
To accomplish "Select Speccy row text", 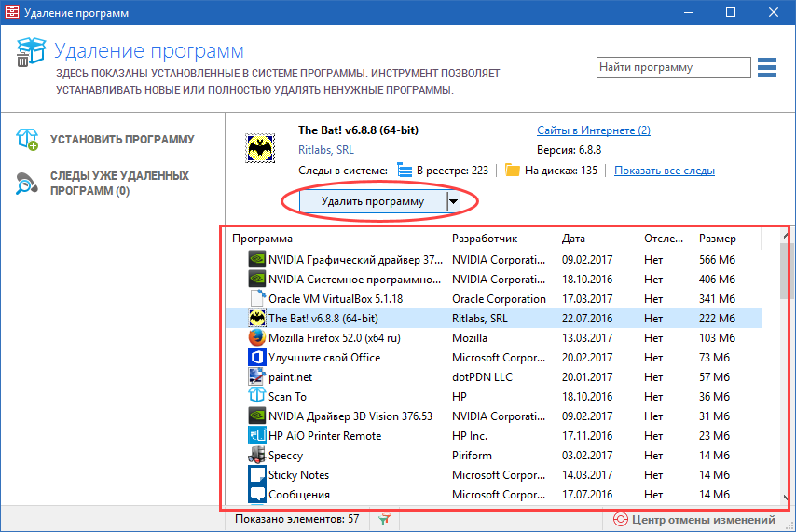I will coord(285,456).
